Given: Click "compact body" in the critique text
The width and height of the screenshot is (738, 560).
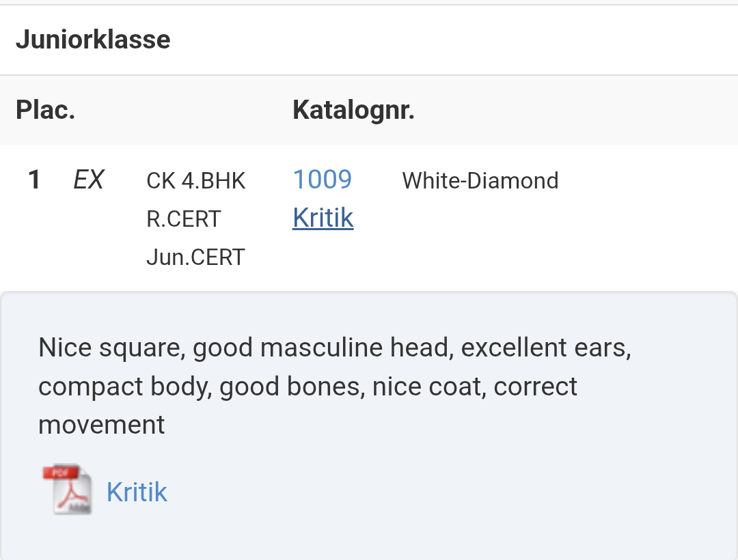Looking at the screenshot, I should (x=124, y=387).
